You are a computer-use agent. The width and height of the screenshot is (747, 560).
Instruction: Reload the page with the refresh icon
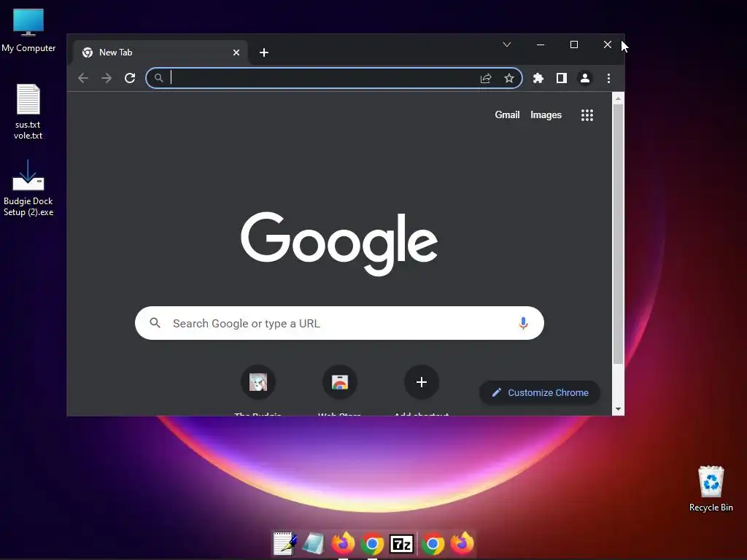[130, 78]
